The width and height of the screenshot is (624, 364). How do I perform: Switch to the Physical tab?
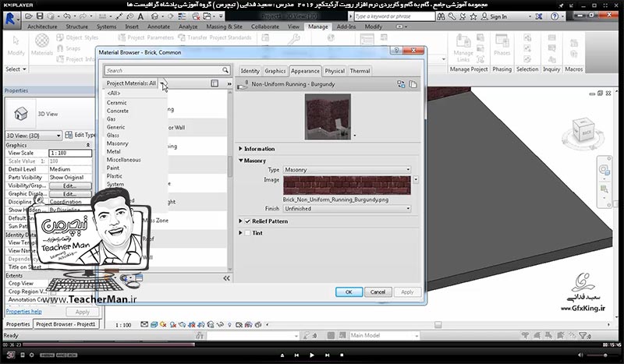coord(335,71)
